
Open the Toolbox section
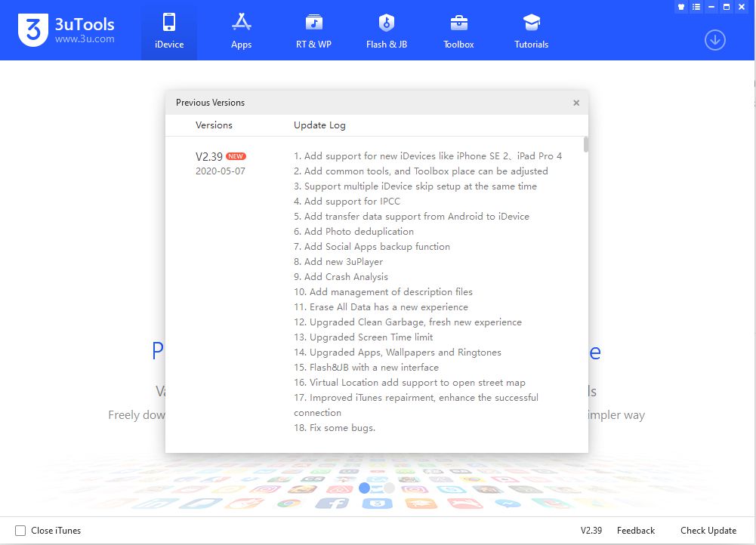[x=458, y=31]
